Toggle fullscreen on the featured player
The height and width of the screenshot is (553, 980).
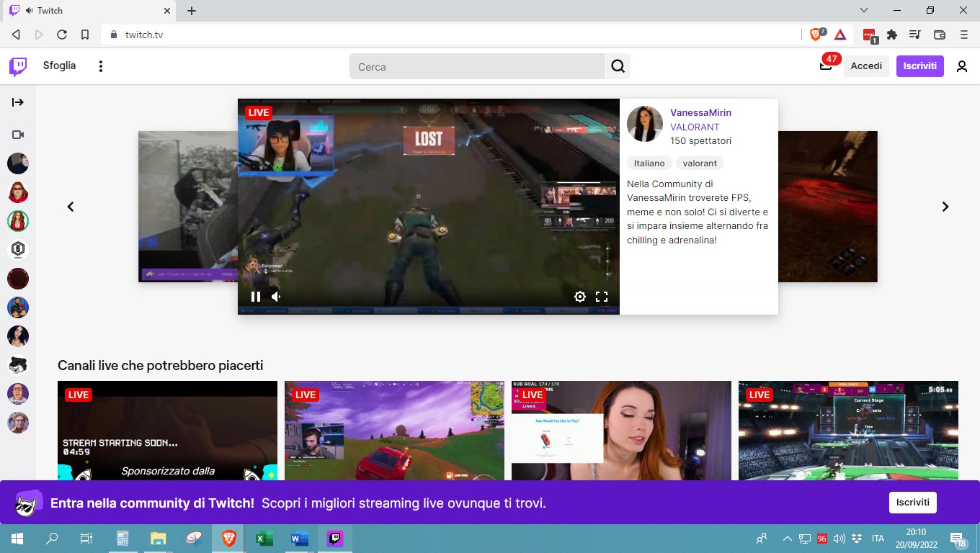point(602,297)
